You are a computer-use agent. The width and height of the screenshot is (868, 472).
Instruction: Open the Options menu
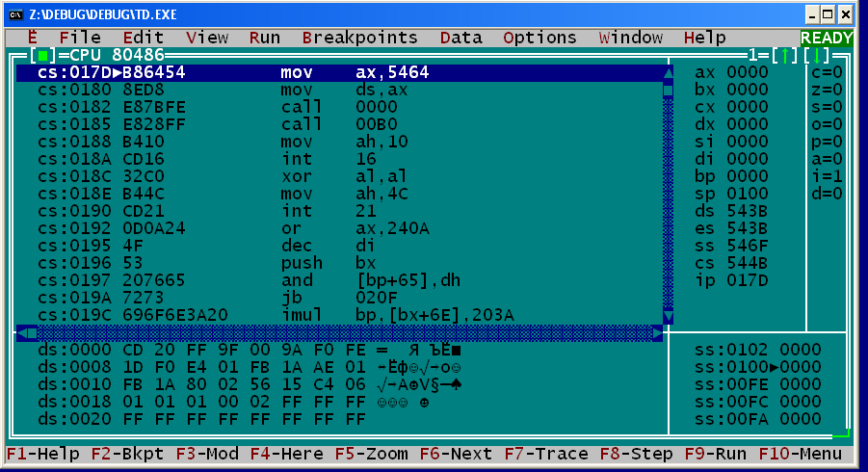point(539,38)
